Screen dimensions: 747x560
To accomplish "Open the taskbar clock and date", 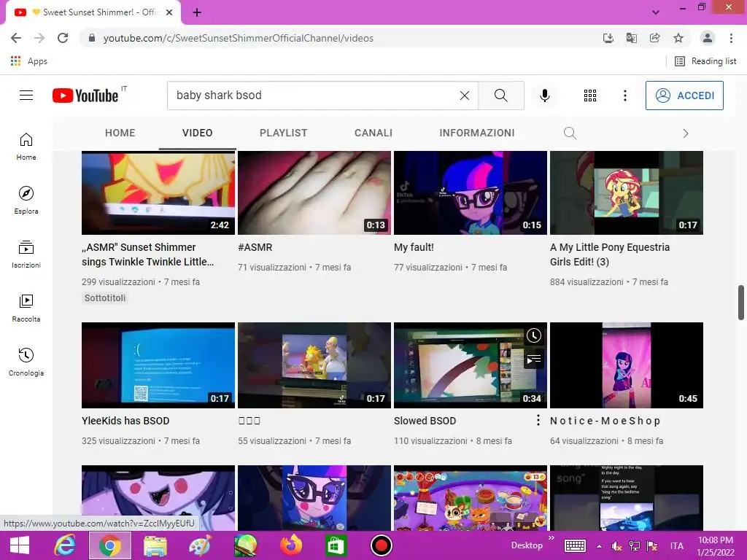I will point(716,546).
